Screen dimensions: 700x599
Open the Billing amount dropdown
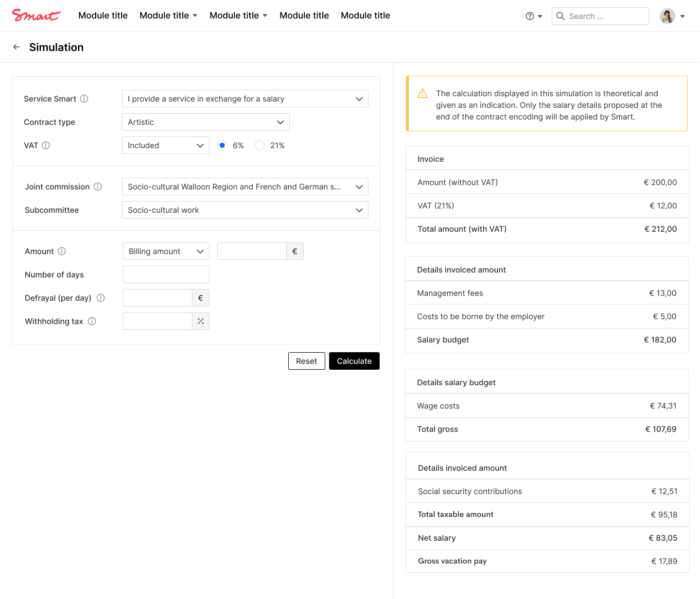(166, 251)
